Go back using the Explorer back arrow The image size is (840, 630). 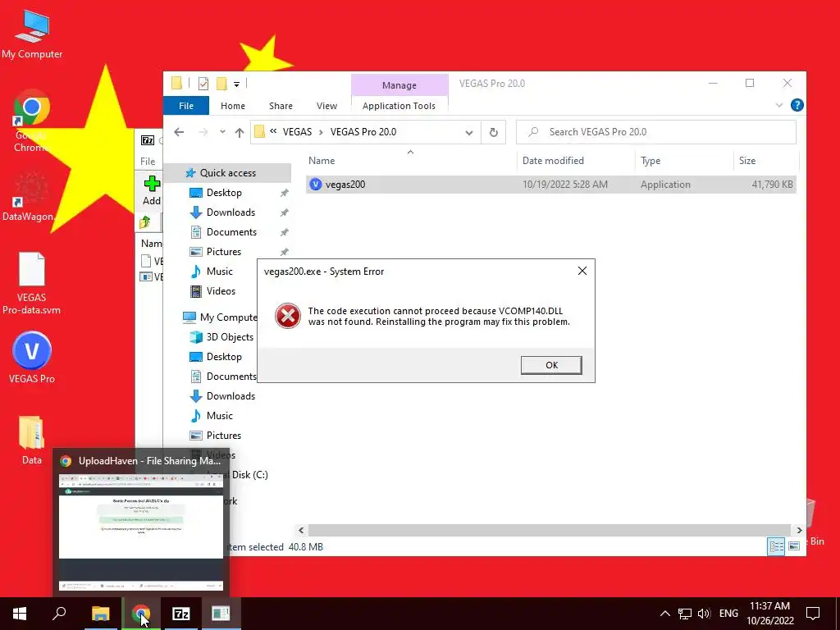pyautogui.click(x=179, y=132)
